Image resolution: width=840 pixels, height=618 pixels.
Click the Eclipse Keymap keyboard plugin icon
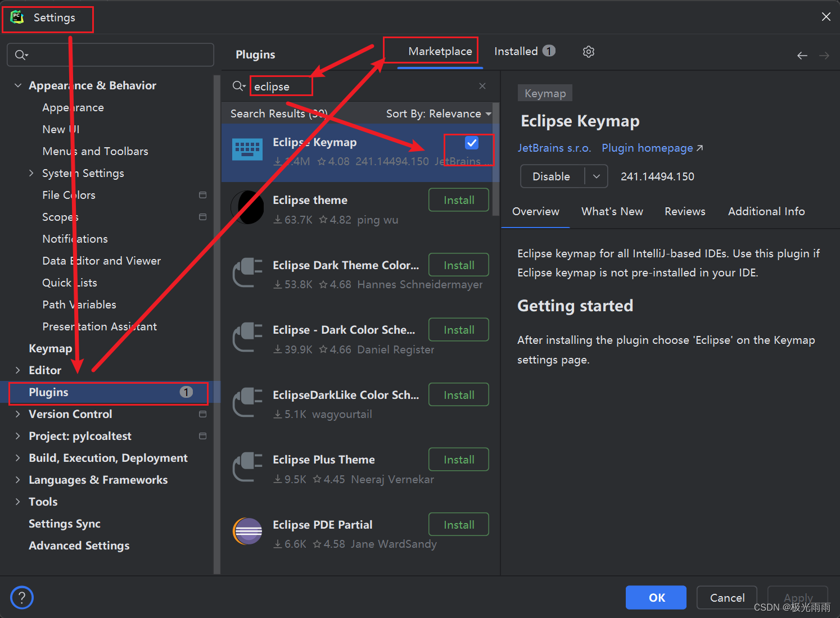pyautogui.click(x=247, y=149)
